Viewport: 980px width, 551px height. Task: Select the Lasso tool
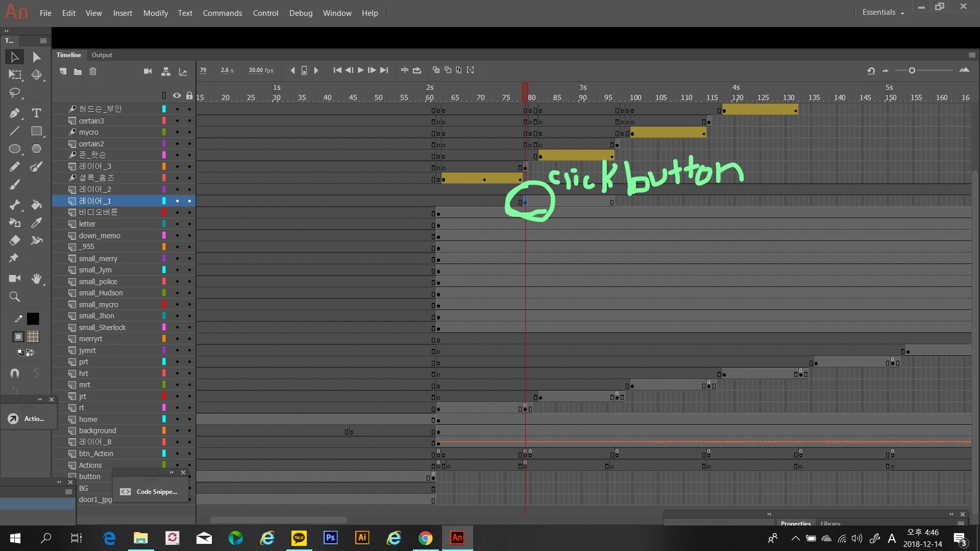[x=14, y=93]
